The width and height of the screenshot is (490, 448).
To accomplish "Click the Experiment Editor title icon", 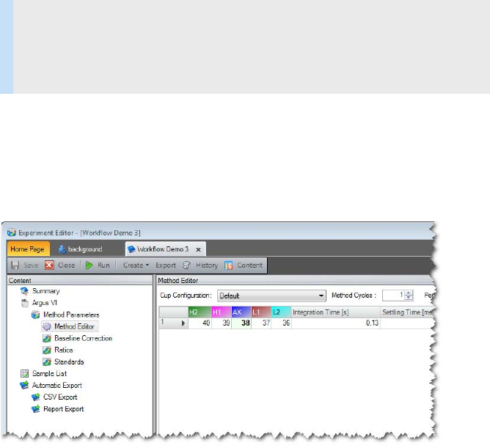I will pyautogui.click(x=12, y=232).
